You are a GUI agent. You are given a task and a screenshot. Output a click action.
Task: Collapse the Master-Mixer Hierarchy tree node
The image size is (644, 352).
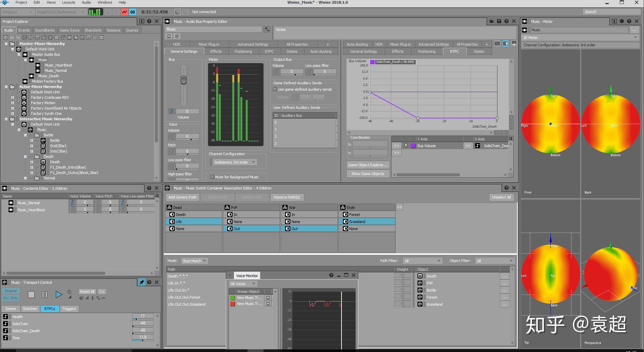pyautogui.click(x=6, y=44)
